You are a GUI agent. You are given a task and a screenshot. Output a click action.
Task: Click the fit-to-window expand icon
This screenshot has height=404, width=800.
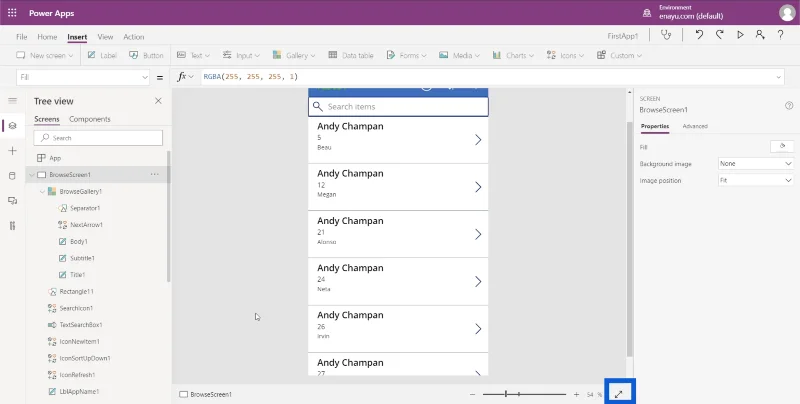(x=619, y=394)
